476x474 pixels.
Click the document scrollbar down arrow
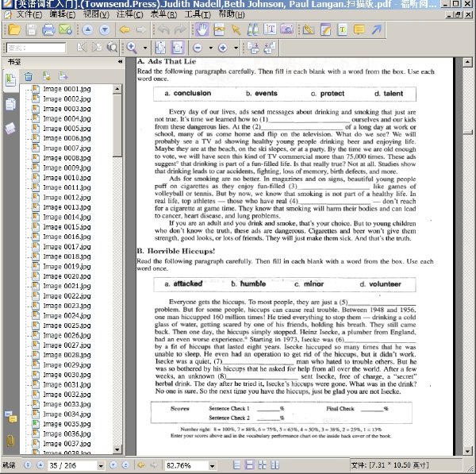(467, 451)
